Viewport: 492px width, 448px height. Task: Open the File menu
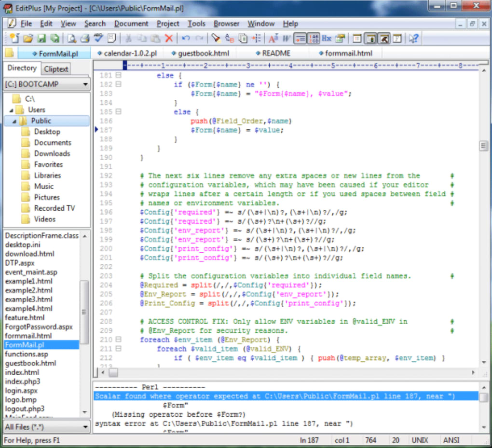click(27, 24)
